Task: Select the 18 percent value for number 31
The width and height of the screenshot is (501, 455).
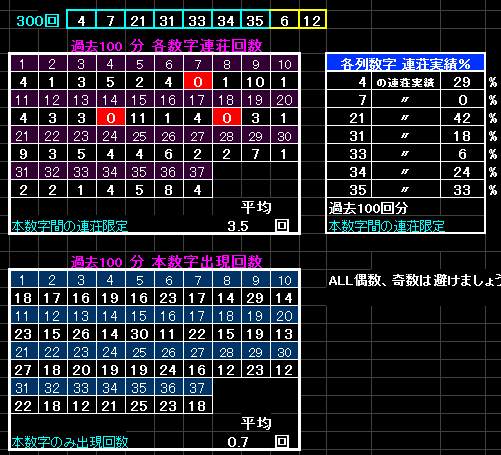Action: 462,136
